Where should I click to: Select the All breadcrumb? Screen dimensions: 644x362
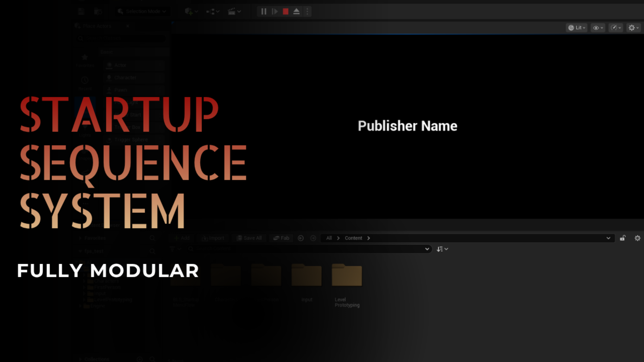[x=329, y=238]
